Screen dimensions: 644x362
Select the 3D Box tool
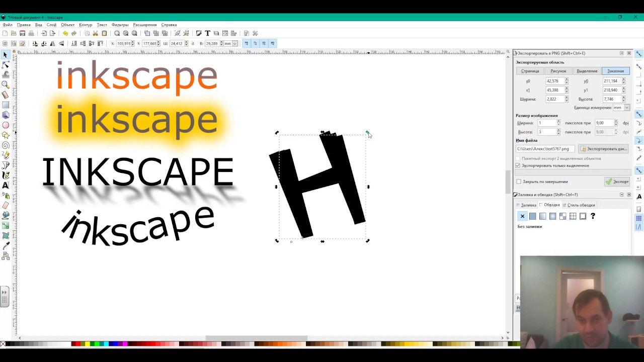[6, 115]
